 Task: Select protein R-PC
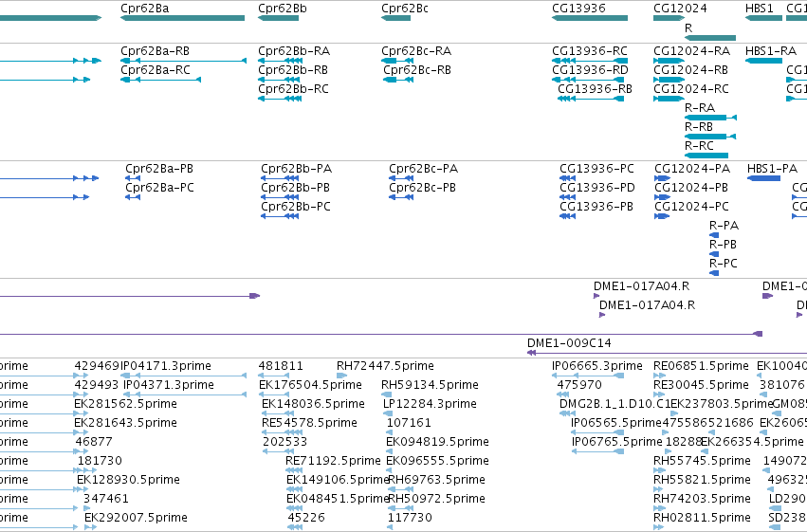pyautogui.click(x=714, y=273)
